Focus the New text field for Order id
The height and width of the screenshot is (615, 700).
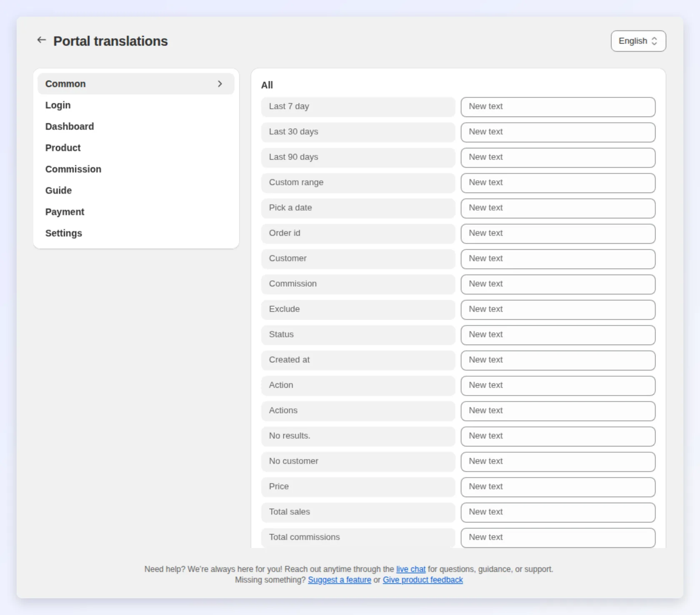(557, 234)
